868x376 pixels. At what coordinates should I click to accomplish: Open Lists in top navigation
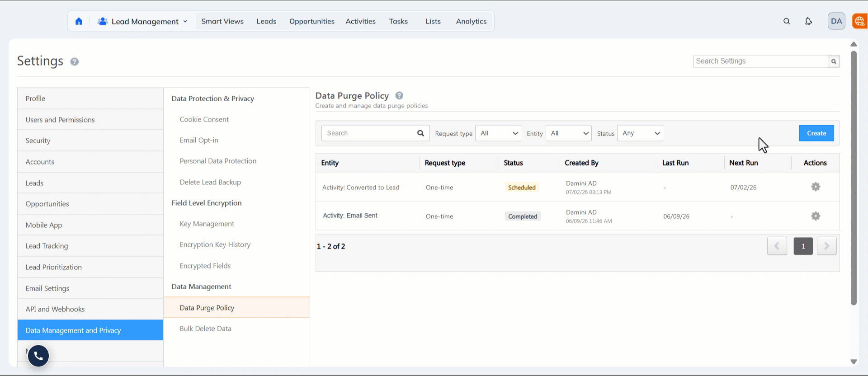pyautogui.click(x=433, y=21)
